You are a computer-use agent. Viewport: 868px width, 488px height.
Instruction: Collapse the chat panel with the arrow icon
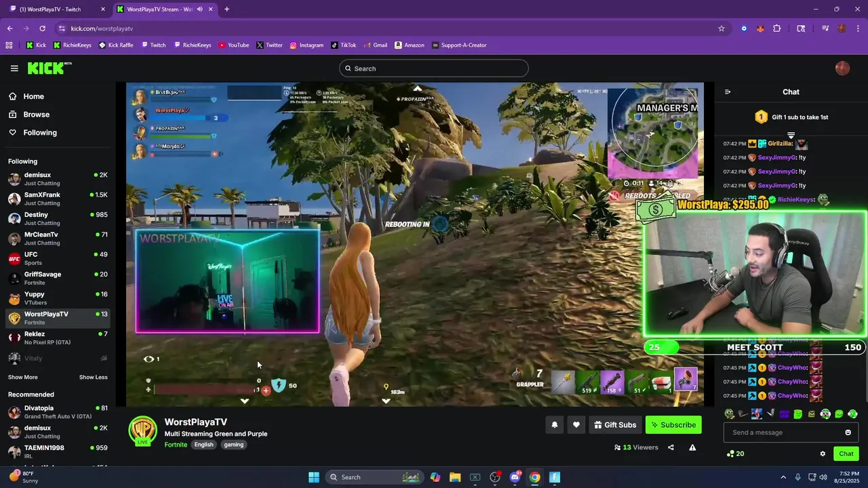tap(728, 92)
